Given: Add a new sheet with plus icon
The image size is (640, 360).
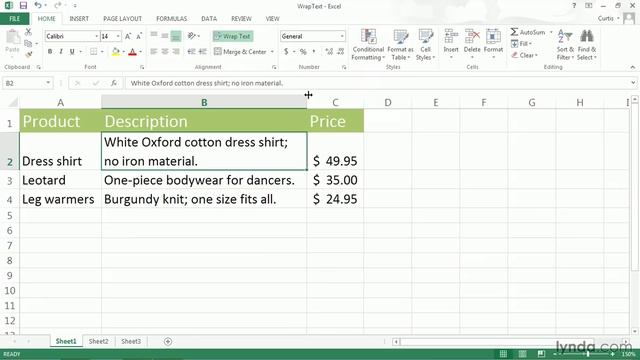Looking at the screenshot, I should pos(168,341).
